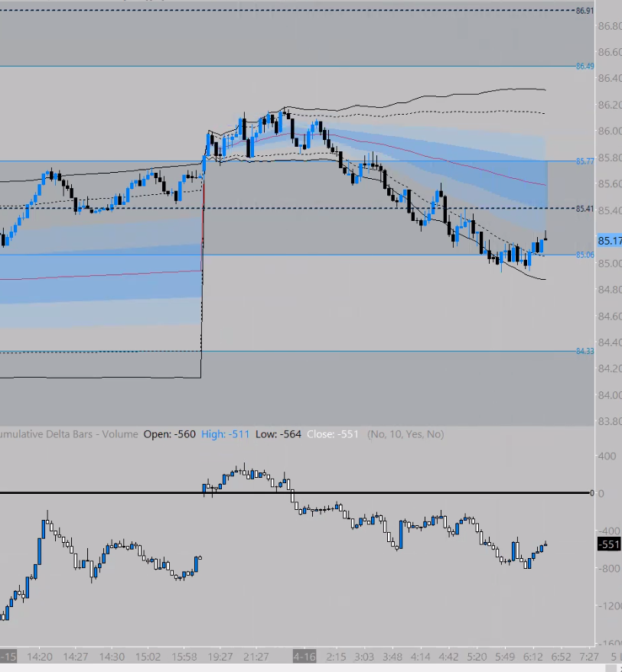The width and height of the screenshot is (622, 672).
Task: Click the 86.80 price axis tick
Action: pyautogui.click(x=610, y=26)
